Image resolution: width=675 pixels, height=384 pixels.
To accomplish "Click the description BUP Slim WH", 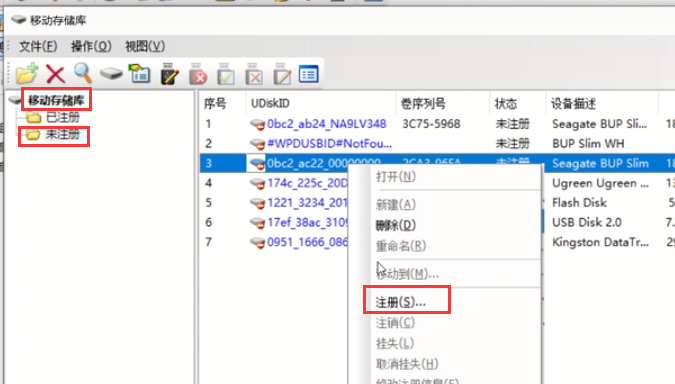I will point(588,143).
